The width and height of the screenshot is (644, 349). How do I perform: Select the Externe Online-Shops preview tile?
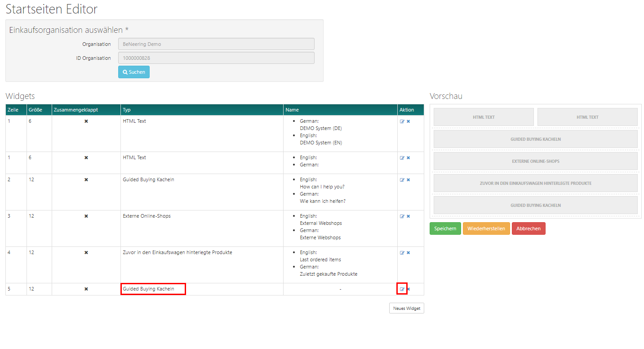click(535, 161)
